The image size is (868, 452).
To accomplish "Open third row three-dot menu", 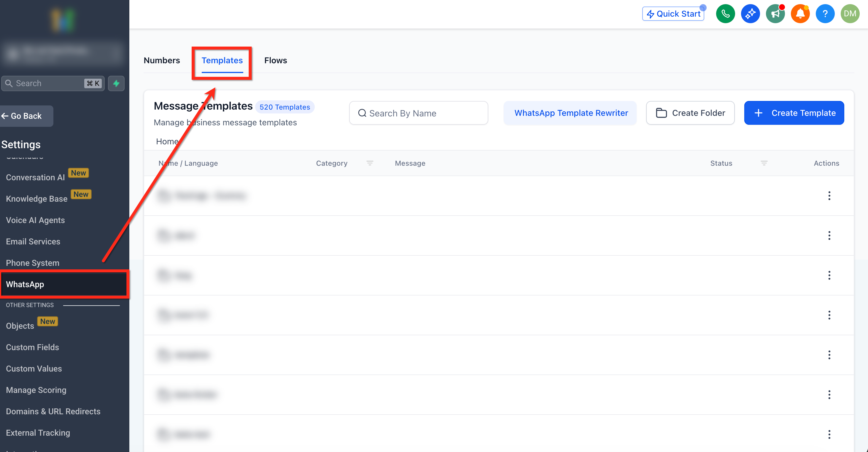I will [829, 275].
